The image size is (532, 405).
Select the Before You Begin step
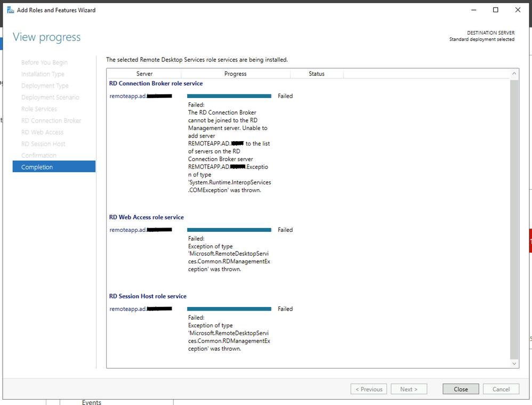click(44, 62)
